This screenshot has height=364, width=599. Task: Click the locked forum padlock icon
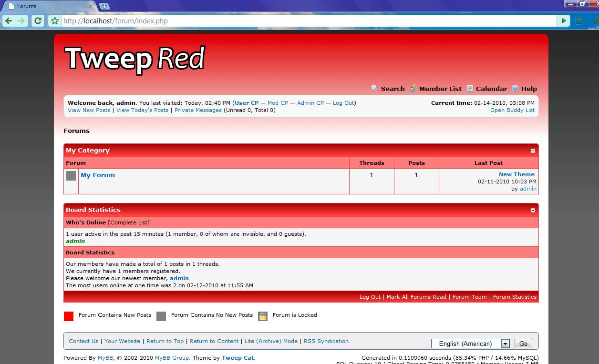[x=263, y=316]
